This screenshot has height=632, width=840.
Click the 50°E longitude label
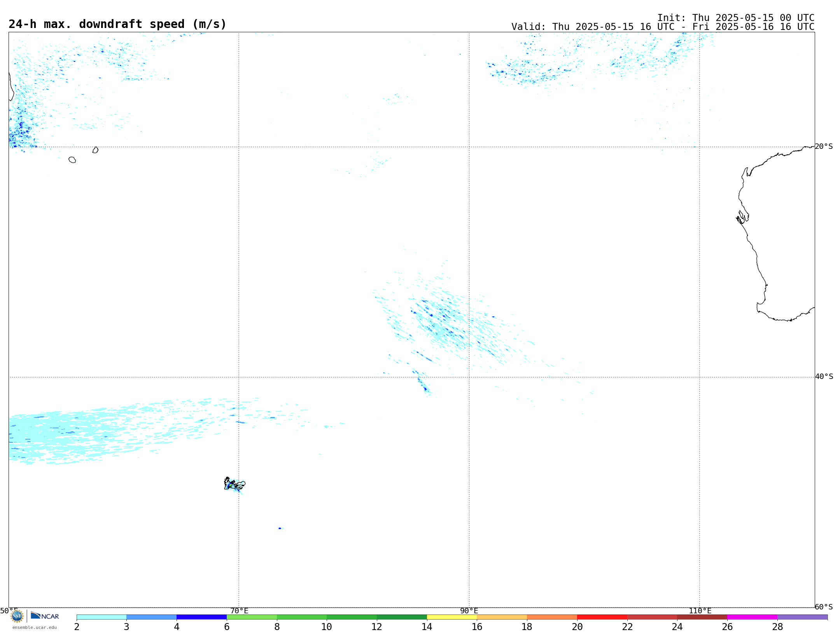tap(9, 611)
